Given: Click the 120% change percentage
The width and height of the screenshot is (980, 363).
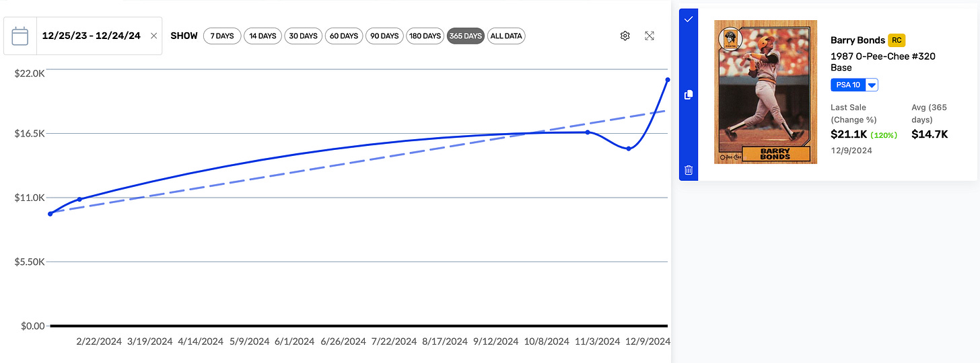Looking at the screenshot, I should pos(884,134).
